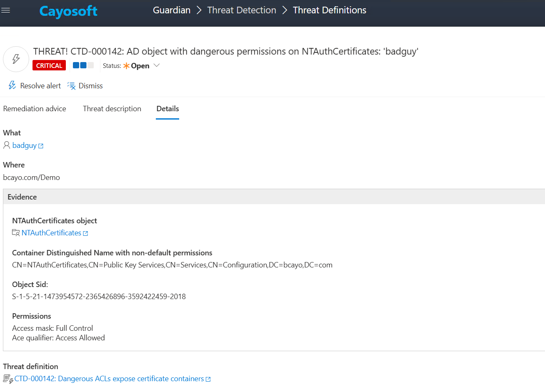Viewport: 545px width, 392px height.
Task: Expand the Status Open dropdown chevron
Action: 157,65
